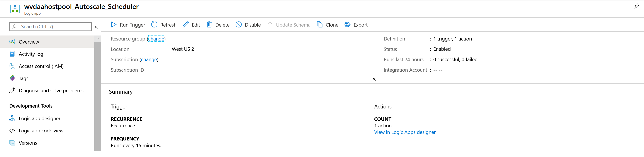Collapse the essentials section chevron

pyautogui.click(x=374, y=79)
